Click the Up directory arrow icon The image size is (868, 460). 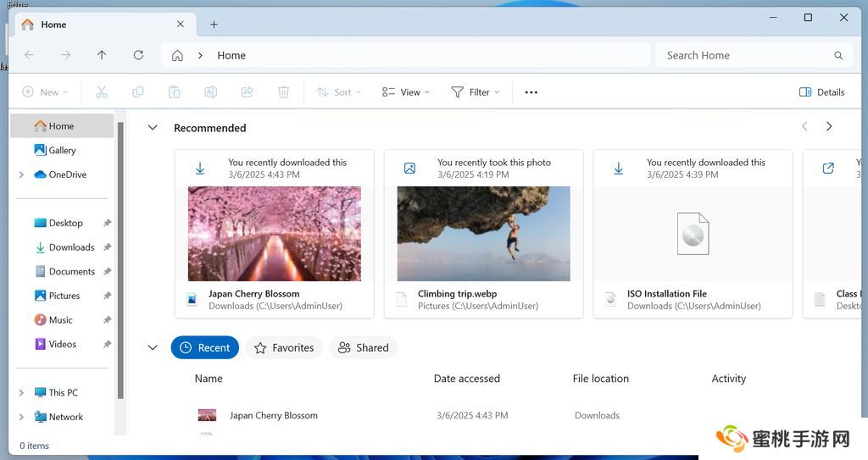coord(102,55)
